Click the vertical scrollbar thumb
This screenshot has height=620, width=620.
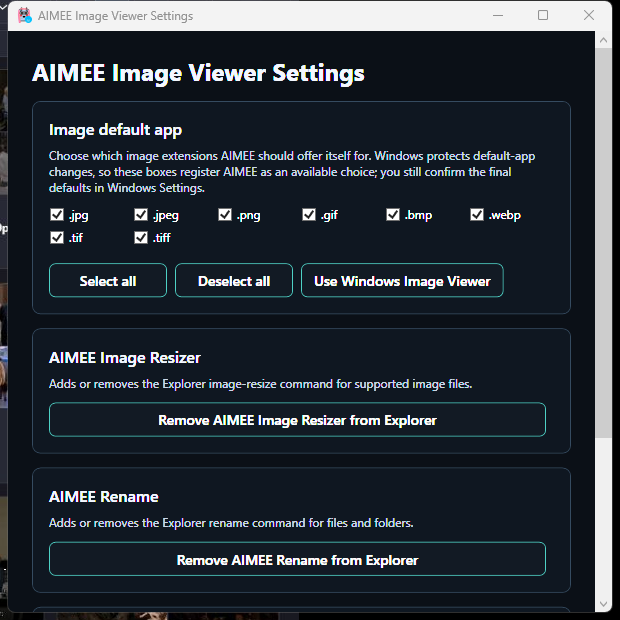click(603, 243)
